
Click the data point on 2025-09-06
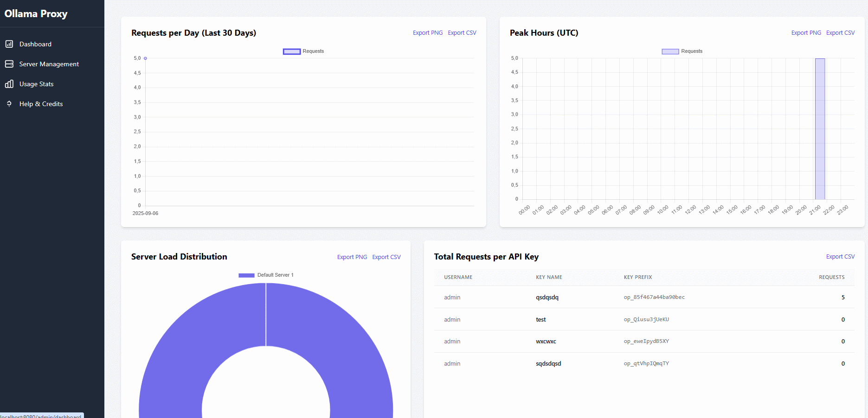click(145, 58)
